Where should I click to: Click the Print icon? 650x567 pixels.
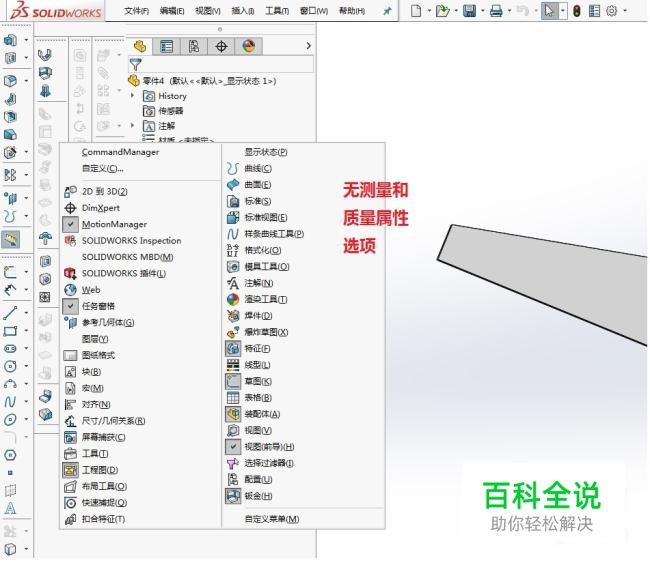tap(496, 10)
